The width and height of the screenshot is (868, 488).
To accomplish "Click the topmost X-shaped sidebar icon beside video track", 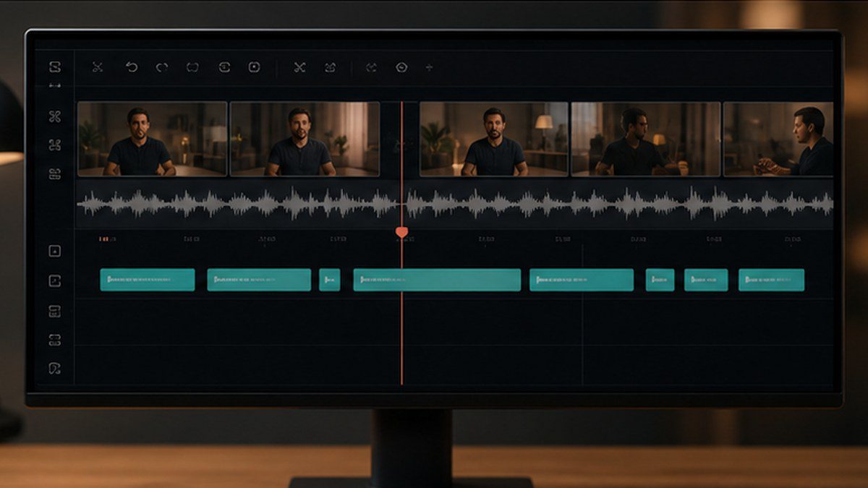I will point(55,116).
